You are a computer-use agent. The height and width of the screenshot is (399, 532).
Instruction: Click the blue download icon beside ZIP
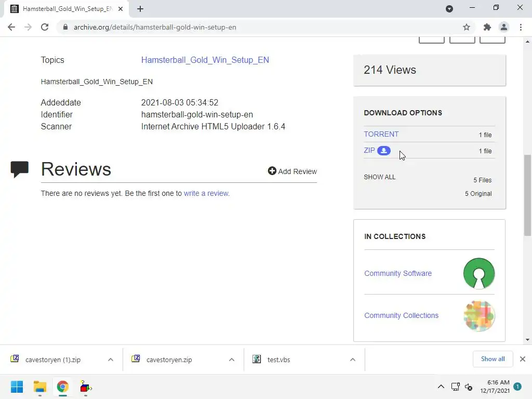click(384, 151)
